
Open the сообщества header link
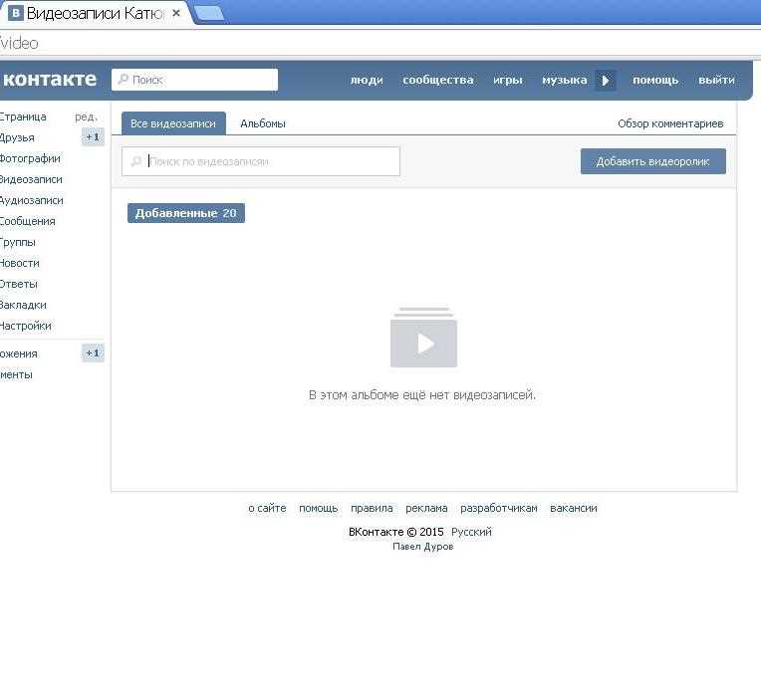(437, 80)
